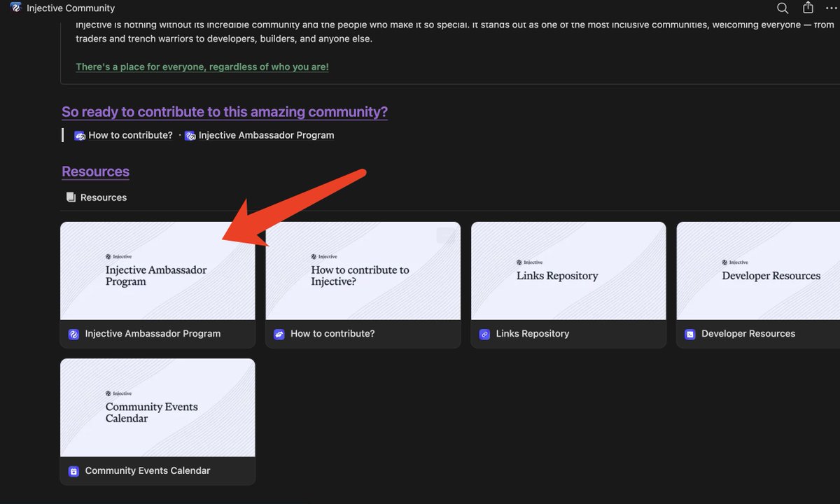Click the Developer Resources page icon

(689, 334)
